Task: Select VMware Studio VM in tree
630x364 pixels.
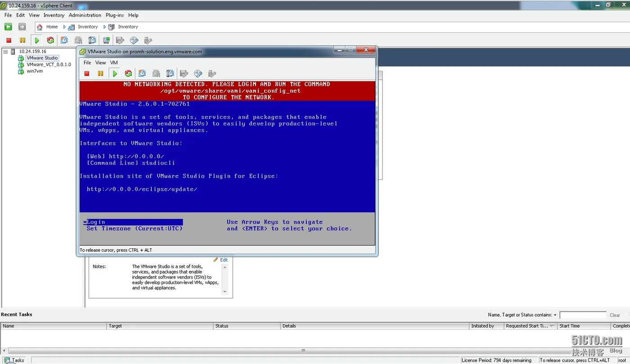Action: 42,58
